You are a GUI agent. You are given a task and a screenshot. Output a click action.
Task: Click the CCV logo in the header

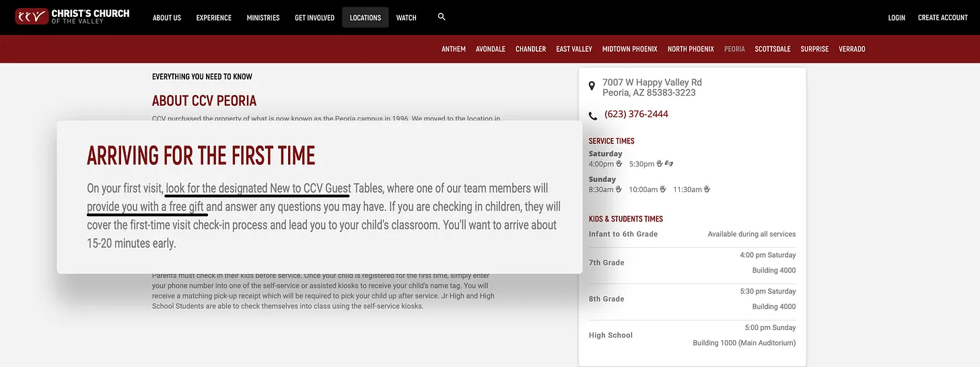73,17
